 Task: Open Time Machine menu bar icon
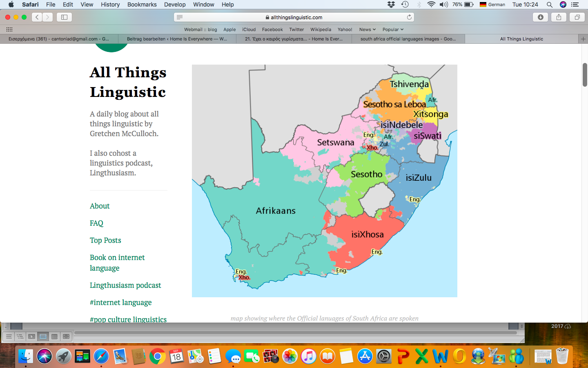pos(405,4)
